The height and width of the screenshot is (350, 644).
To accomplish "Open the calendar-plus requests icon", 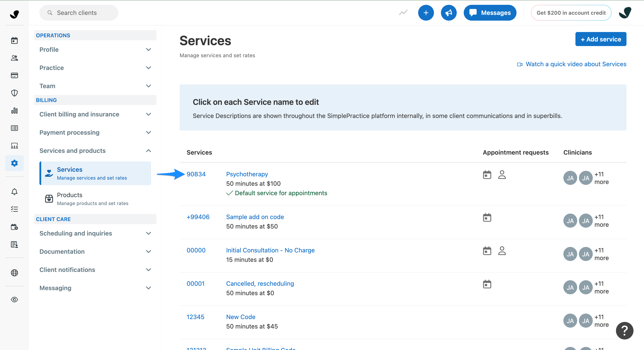I will [x=14, y=227].
